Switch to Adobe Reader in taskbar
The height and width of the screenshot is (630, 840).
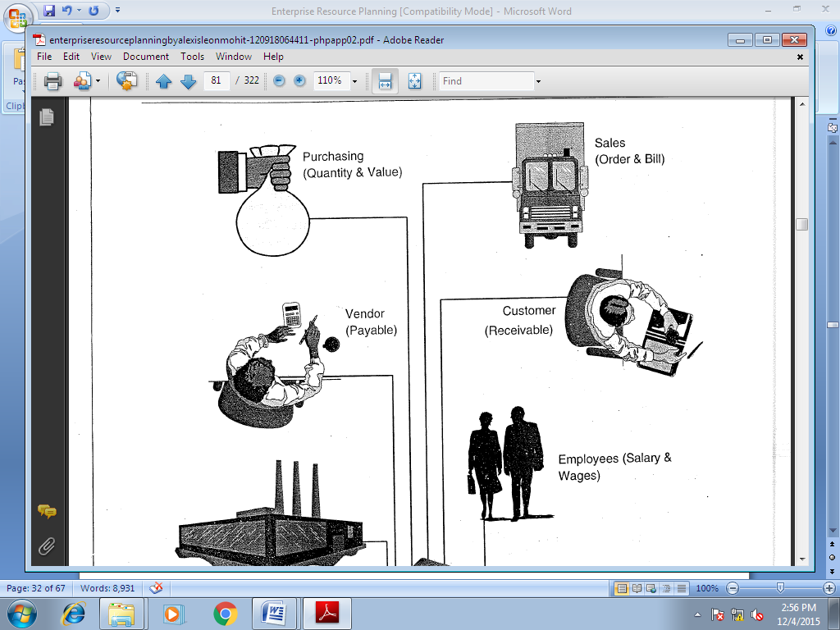coord(327,614)
